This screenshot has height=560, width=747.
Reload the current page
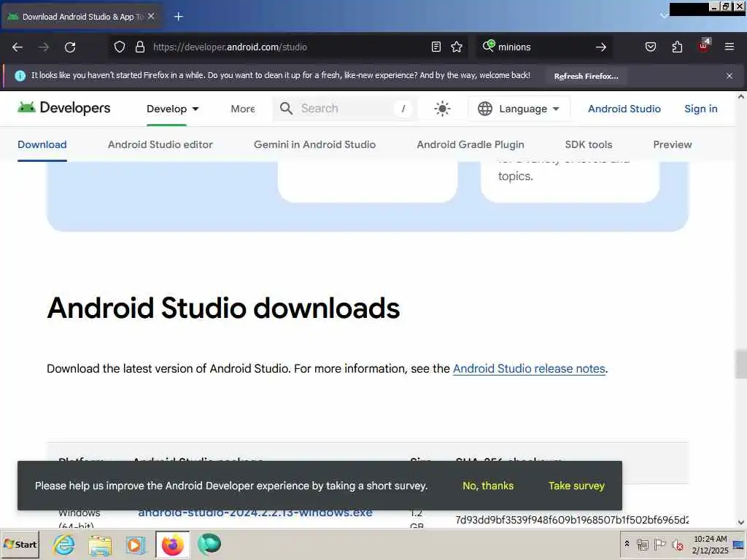[x=70, y=47]
